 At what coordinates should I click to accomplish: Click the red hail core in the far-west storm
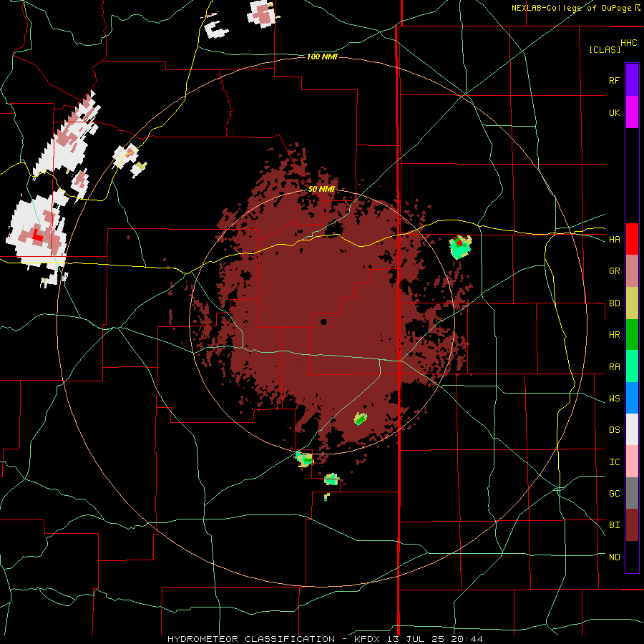pyautogui.click(x=37, y=235)
